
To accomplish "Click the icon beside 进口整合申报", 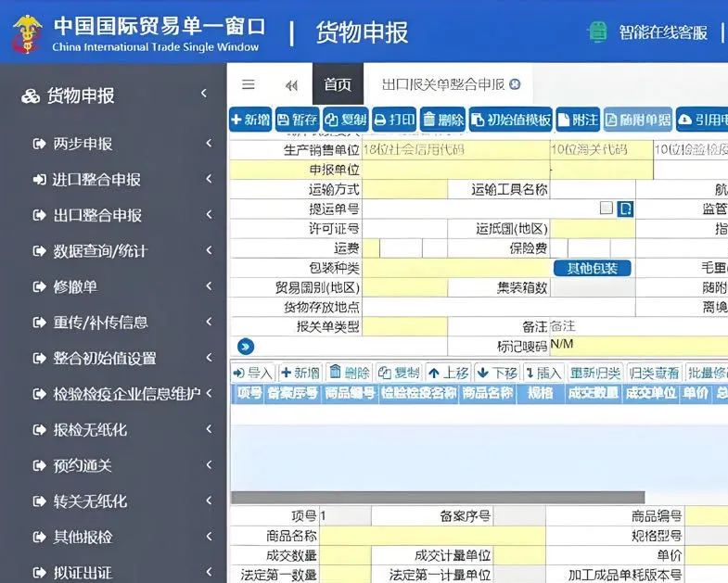I will (40, 179).
